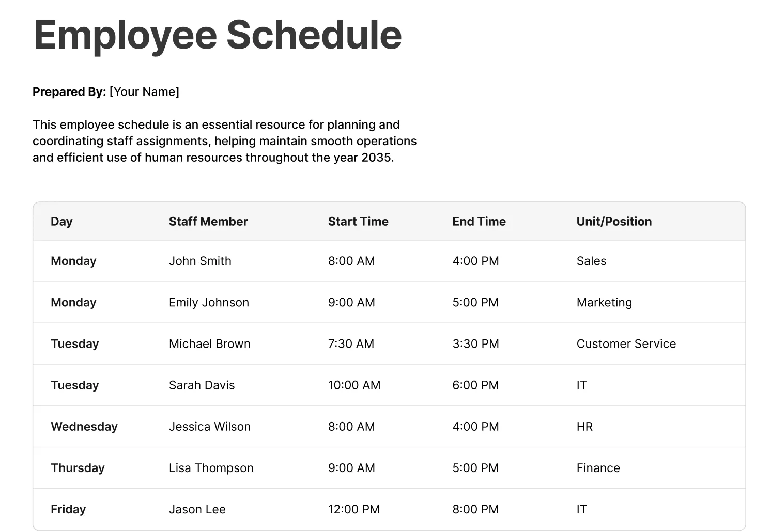Click Monday in Emily Johnson's row
The image size is (771, 532).
(x=73, y=303)
